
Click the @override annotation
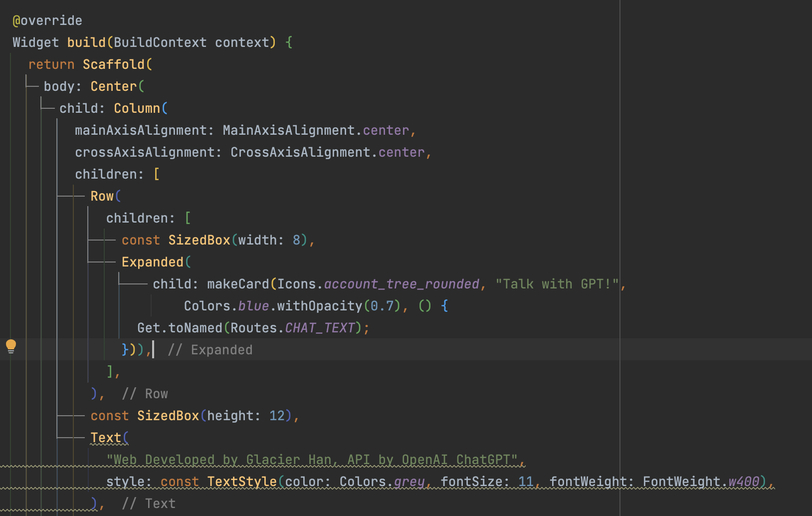tap(47, 20)
